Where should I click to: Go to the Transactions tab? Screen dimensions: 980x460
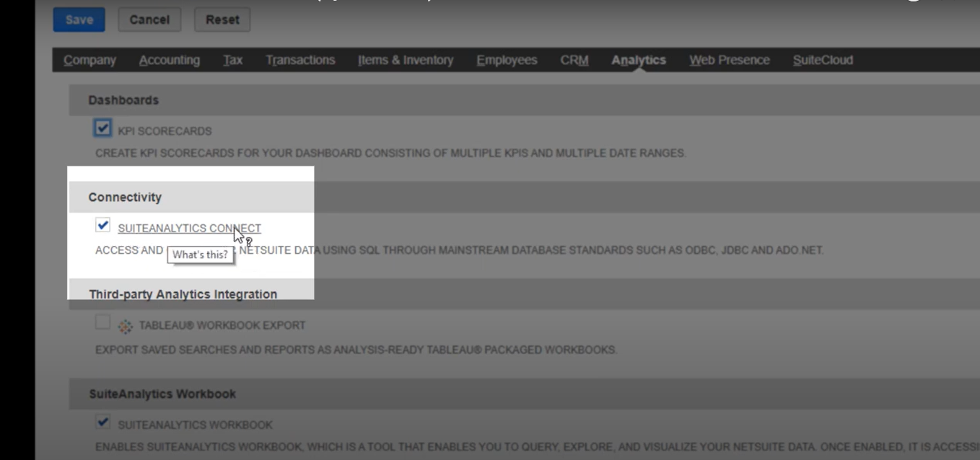[x=300, y=60]
